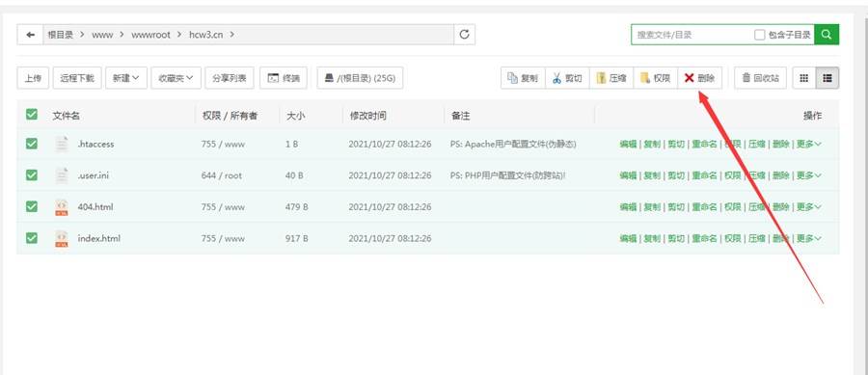Uncheck the select-all checkbox in header
The height and width of the screenshot is (375, 868).
(x=32, y=115)
